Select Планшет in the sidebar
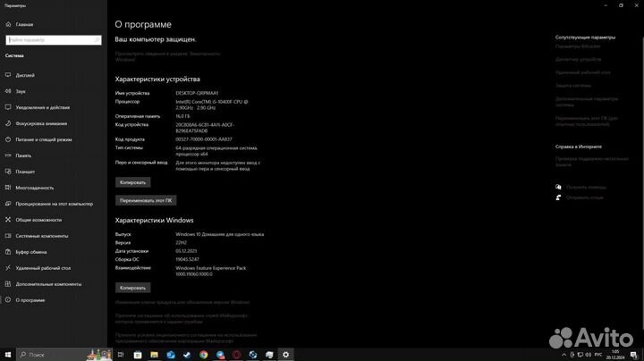 25,172
